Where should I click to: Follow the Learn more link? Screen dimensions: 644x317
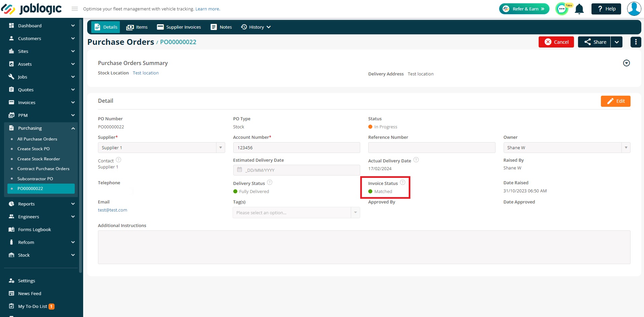[208, 9]
